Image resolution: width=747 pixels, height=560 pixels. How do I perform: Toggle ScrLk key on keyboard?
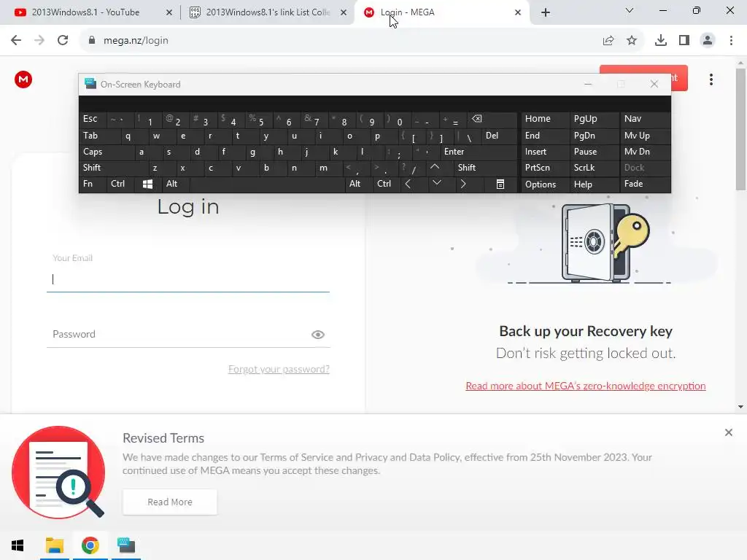[x=594, y=168]
